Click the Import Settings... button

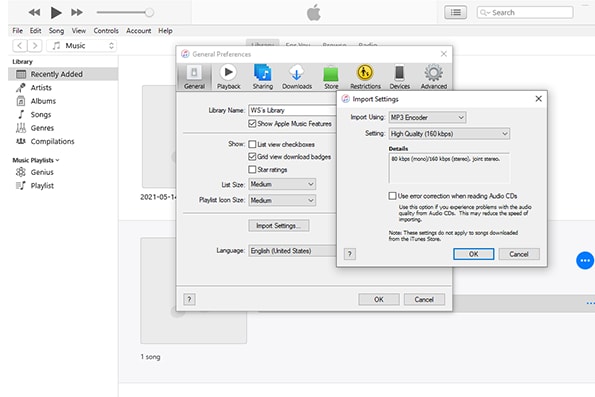(x=279, y=225)
